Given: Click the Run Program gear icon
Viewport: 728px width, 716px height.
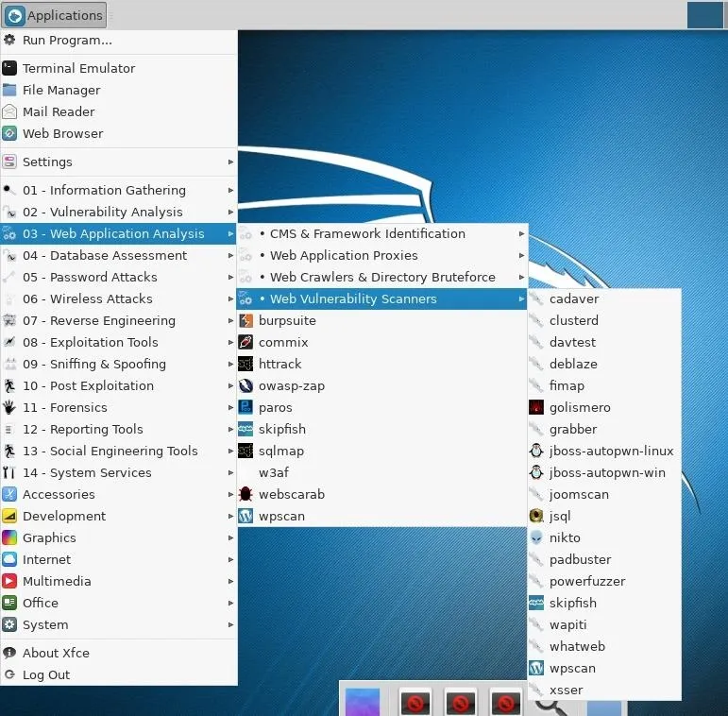Looking at the screenshot, I should (9, 40).
